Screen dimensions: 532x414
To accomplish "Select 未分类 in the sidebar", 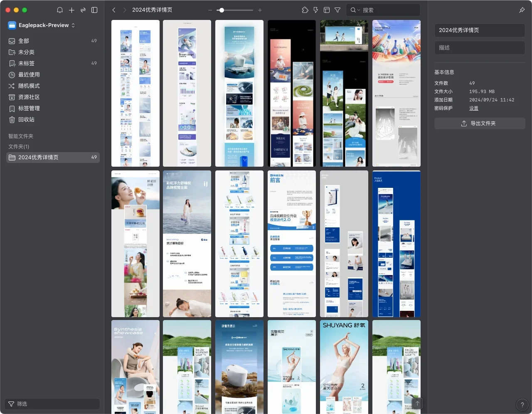I will point(53,52).
